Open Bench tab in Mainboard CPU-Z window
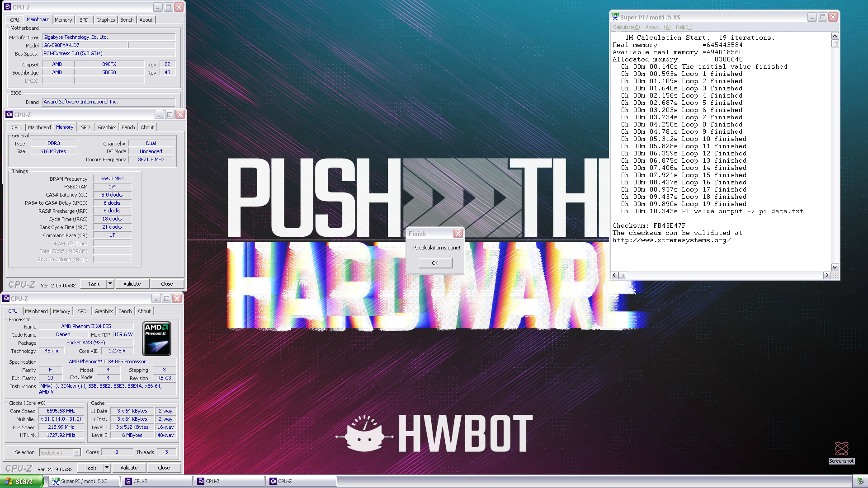The image size is (868, 488). (127, 20)
